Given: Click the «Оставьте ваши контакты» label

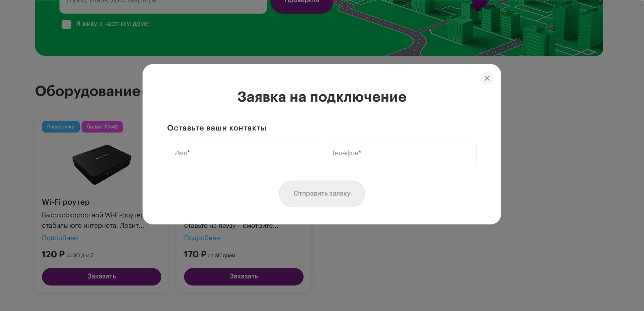Looking at the screenshot, I should [216, 128].
